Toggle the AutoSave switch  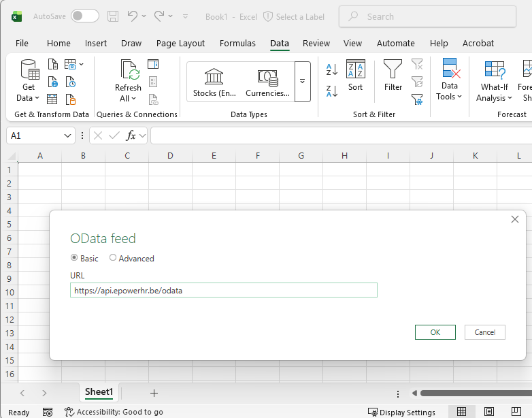[85, 16]
